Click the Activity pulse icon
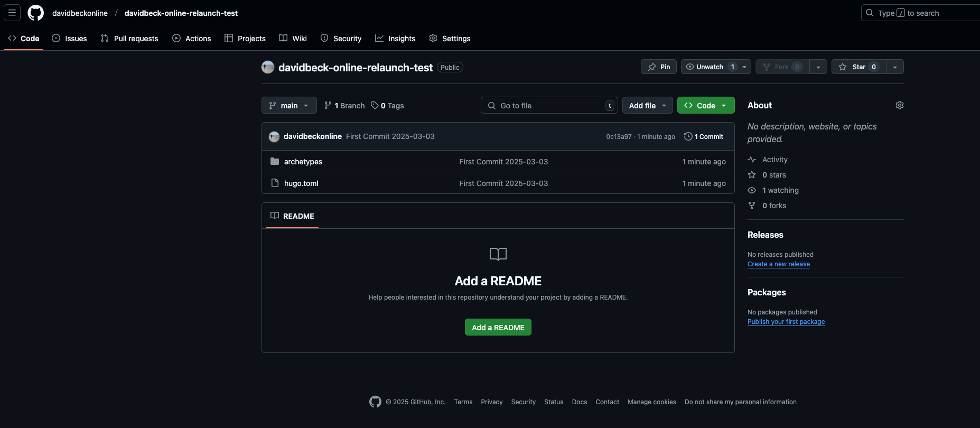The image size is (980, 428). tap(752, 160)
